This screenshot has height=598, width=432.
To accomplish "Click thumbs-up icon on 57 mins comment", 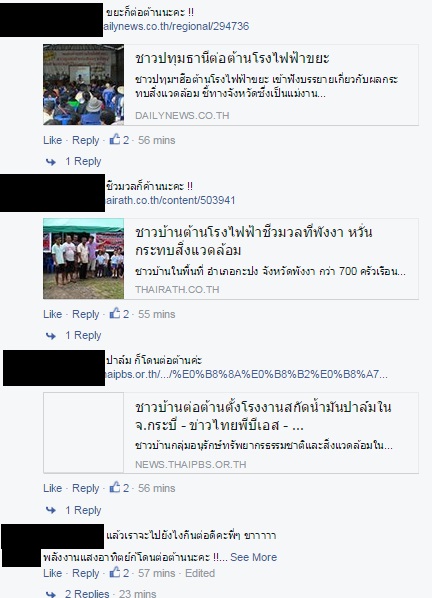I will pyautogui.click(x=115, y=572).
